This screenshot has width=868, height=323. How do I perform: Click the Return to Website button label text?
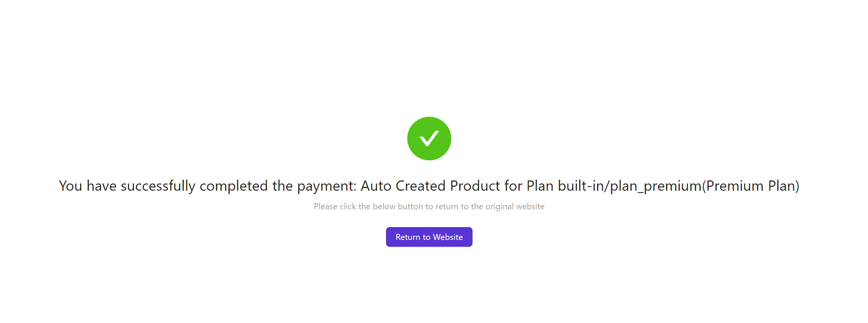429,237
